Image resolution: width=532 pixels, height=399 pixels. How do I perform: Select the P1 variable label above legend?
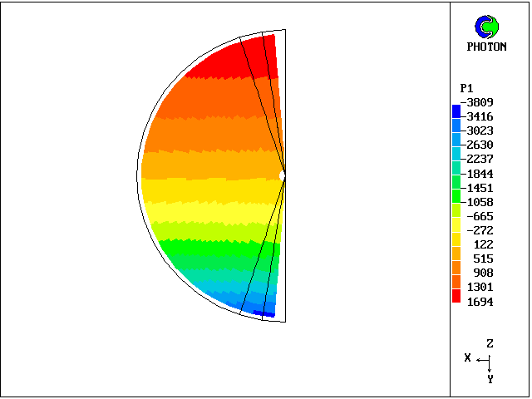coord(466,88)
